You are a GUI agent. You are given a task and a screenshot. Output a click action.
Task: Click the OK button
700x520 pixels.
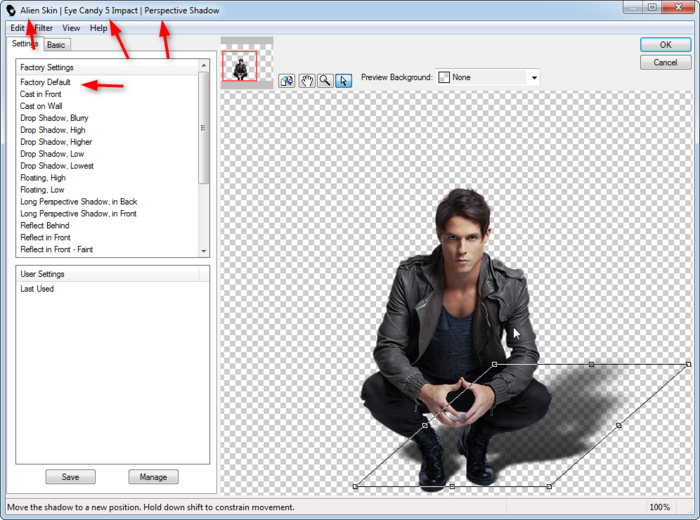[x=666, y=45]
